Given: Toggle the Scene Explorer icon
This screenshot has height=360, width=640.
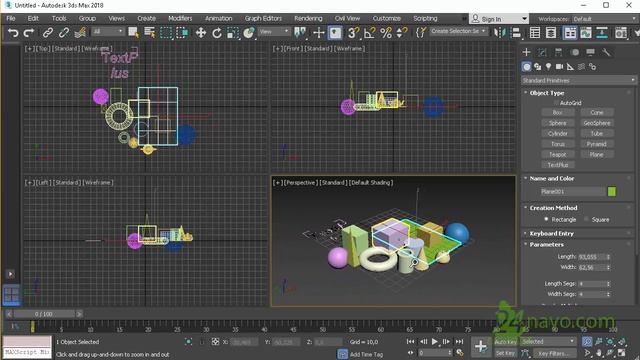Looking at the screenshot, I should coord(535,33).
